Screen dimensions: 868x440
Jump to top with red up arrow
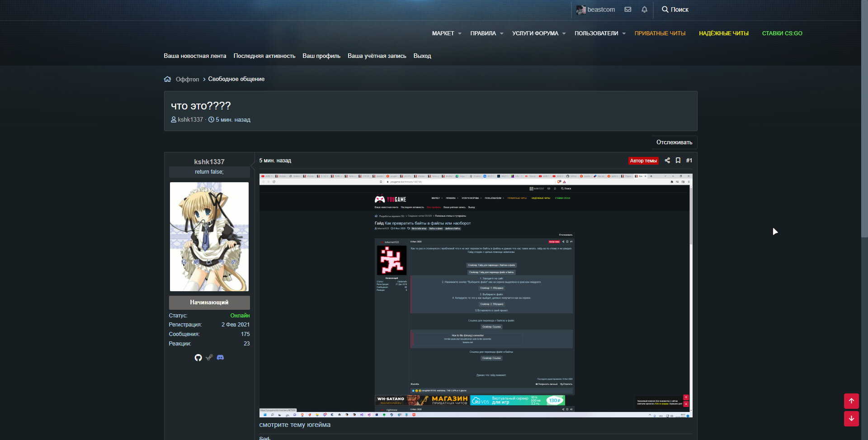[851, 401]
